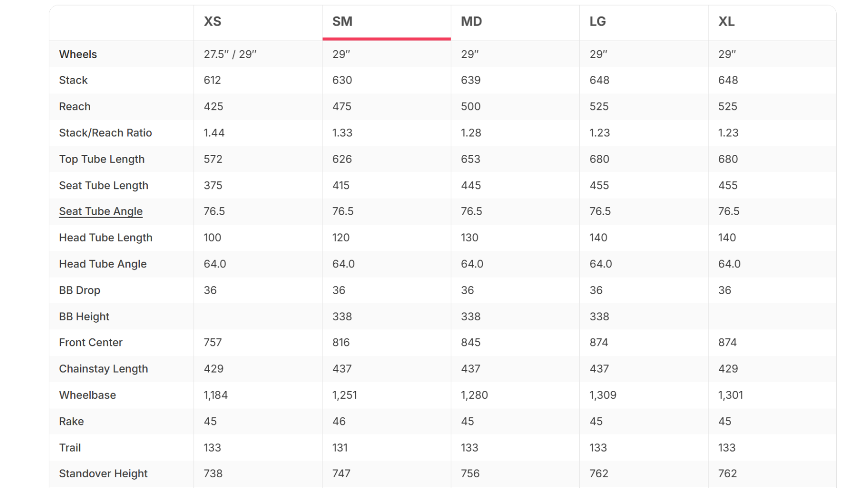This screenshot has width=868, height=489.
Task: Click the SM trail value 131
Action: click(339, 447)
